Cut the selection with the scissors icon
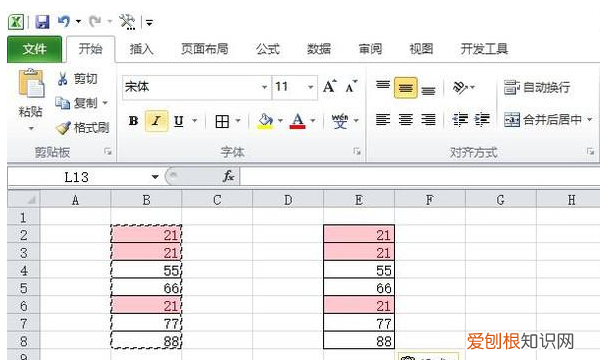 click(x=62, y=79)
